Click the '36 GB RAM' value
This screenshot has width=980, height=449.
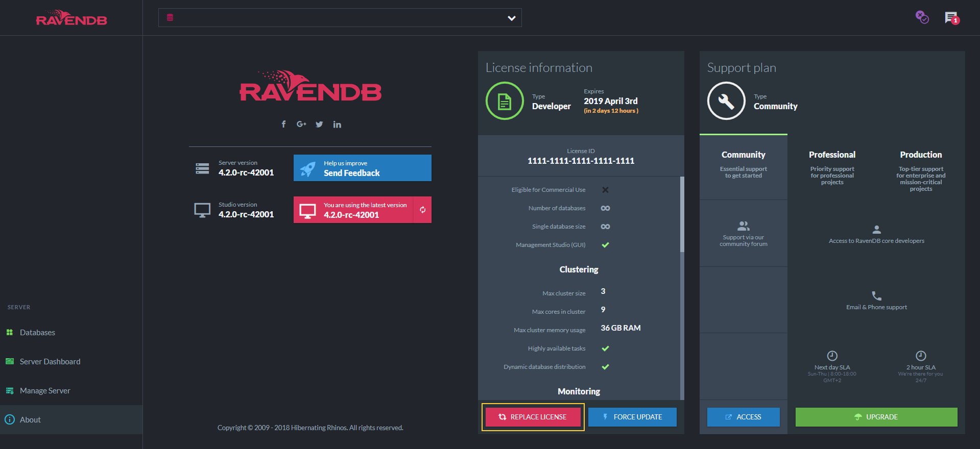tap(620, 328)
